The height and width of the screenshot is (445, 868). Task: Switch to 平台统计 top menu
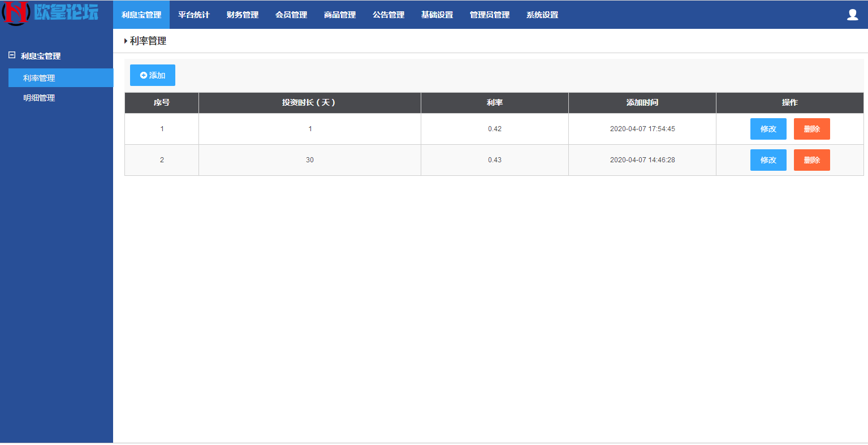click(x=194, y=15)
